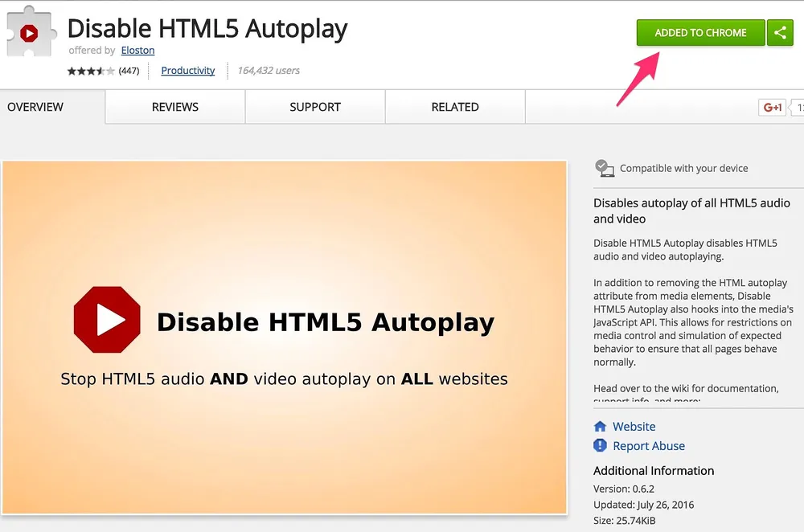804x532 pixels.
Task: Click the green share icon button
Action: tap(780, 33)
